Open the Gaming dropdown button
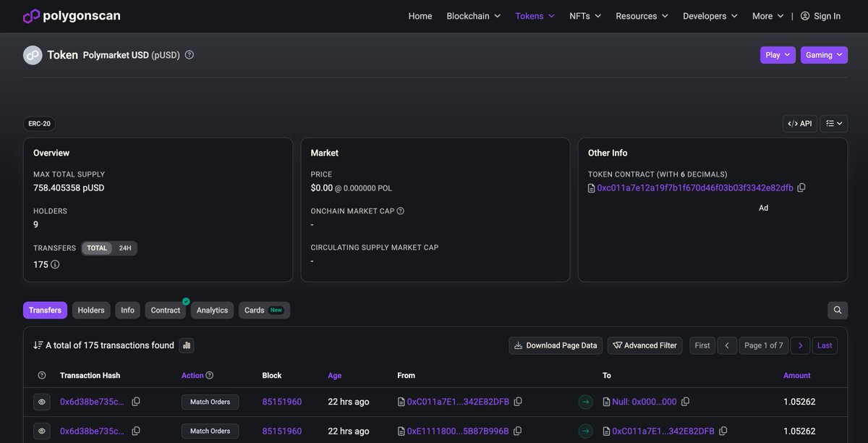This screenshot has height=443, width=868. 824,55
